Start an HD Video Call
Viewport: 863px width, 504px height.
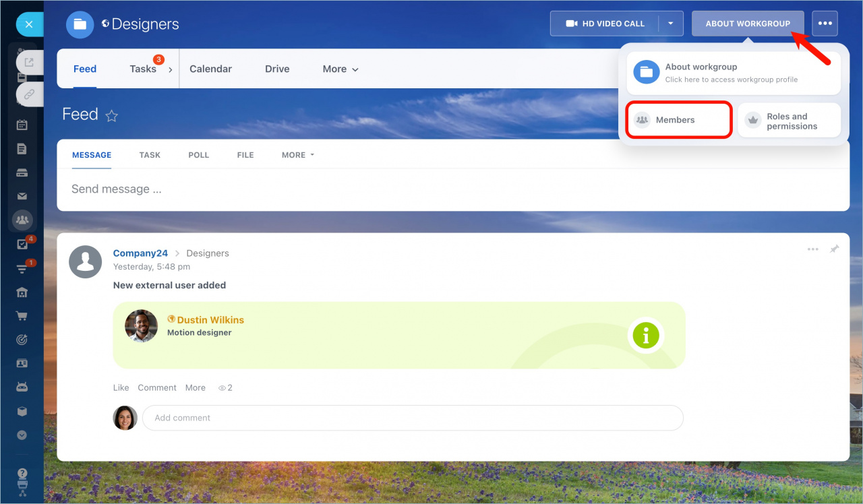(x=604, y=24)
